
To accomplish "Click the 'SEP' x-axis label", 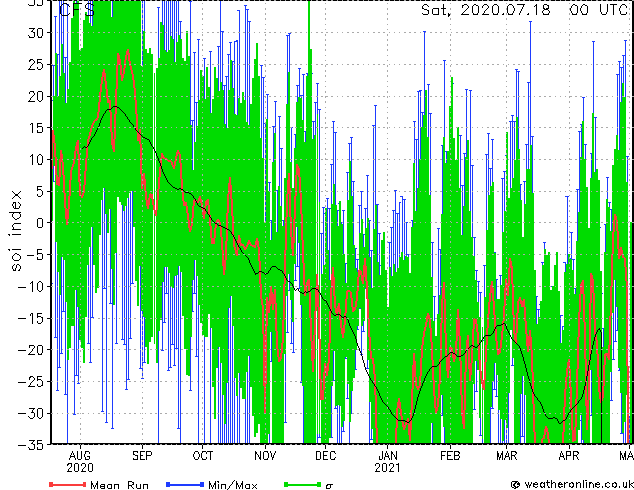I will coord(142,456).
